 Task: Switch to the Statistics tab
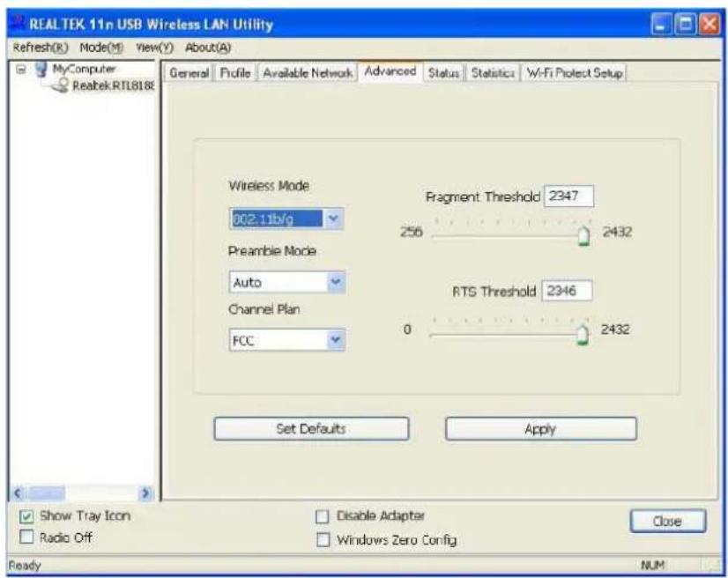493,73
